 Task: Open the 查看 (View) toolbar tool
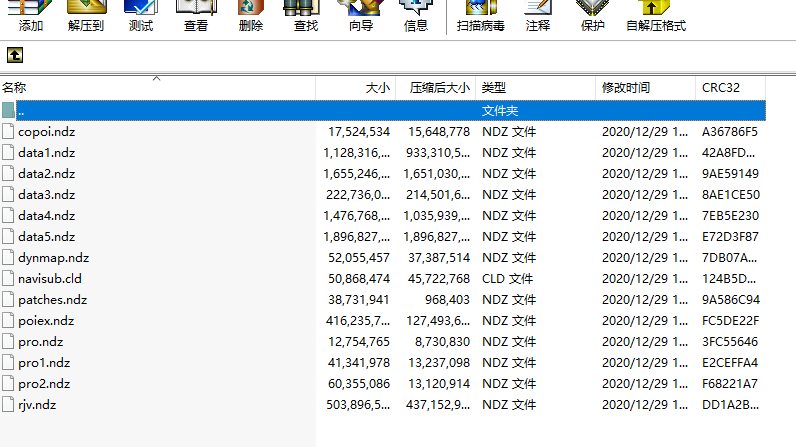196,16
